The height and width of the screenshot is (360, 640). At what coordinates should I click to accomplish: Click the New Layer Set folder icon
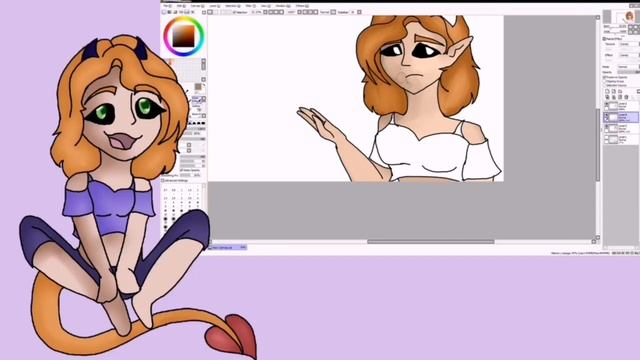click(620, 91)
